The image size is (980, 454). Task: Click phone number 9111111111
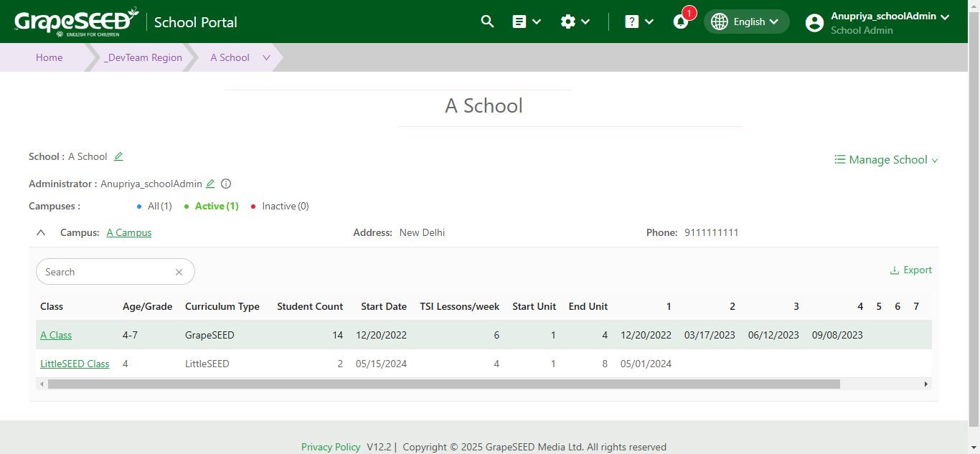[x=712, y=232]
